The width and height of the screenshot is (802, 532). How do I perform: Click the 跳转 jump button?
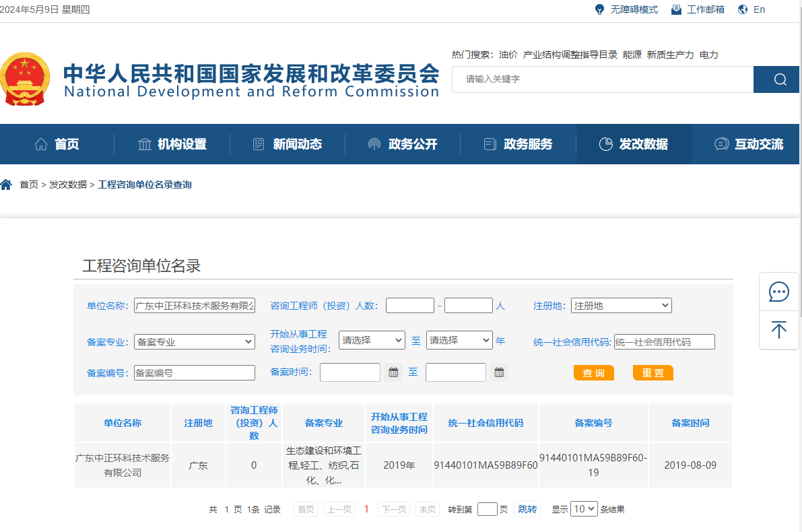click(527, 509)
